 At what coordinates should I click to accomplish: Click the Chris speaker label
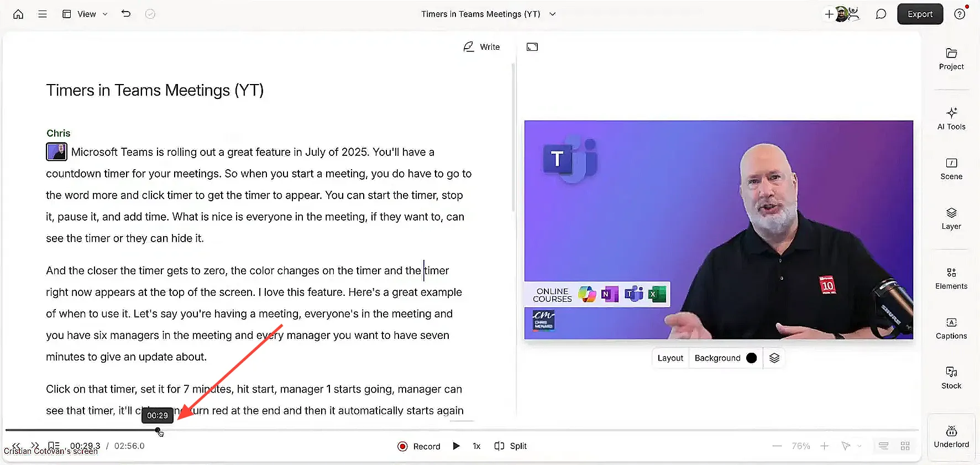click(58, 133)
